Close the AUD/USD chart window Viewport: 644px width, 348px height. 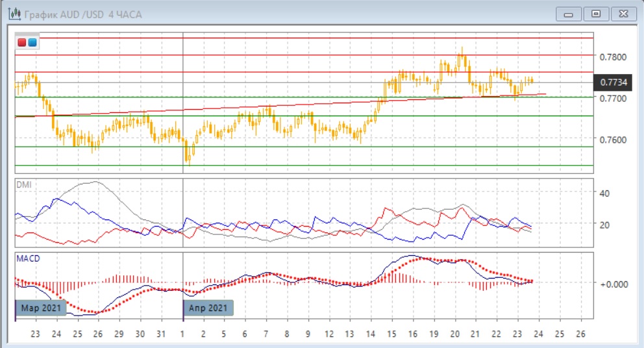click(x=622, y=14)
